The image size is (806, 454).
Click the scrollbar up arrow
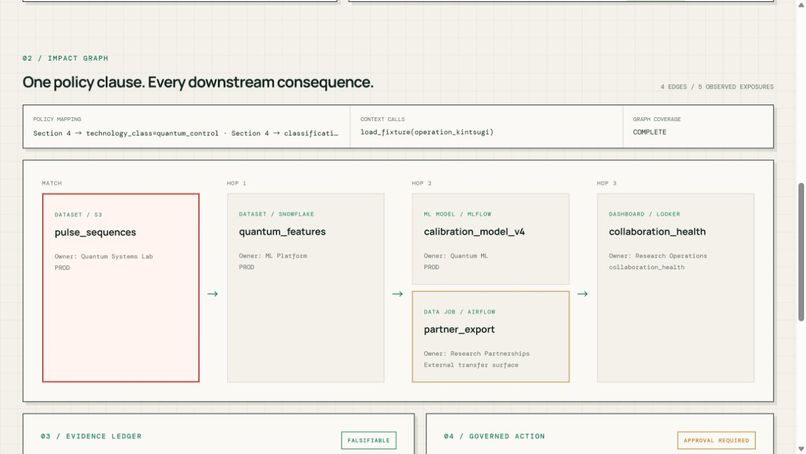pos(801,5)
